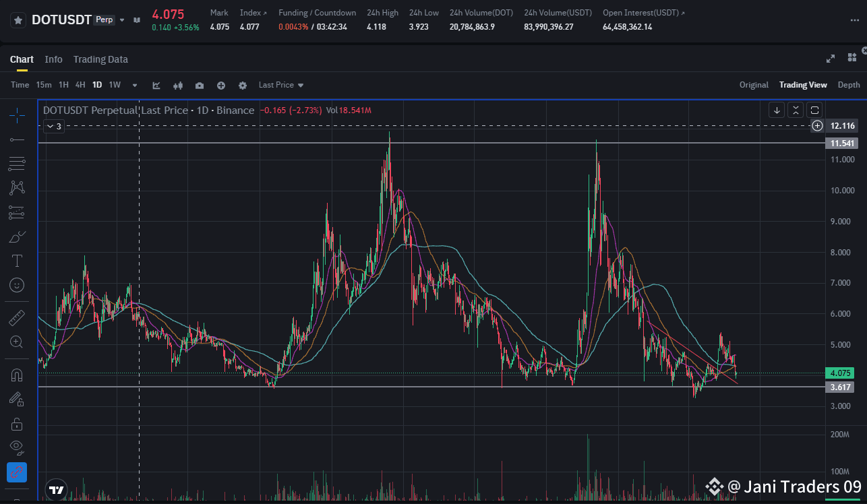Click the 24h High value 4.118
The width and height of the screenshot is (867, 504).
coord(376,27)
